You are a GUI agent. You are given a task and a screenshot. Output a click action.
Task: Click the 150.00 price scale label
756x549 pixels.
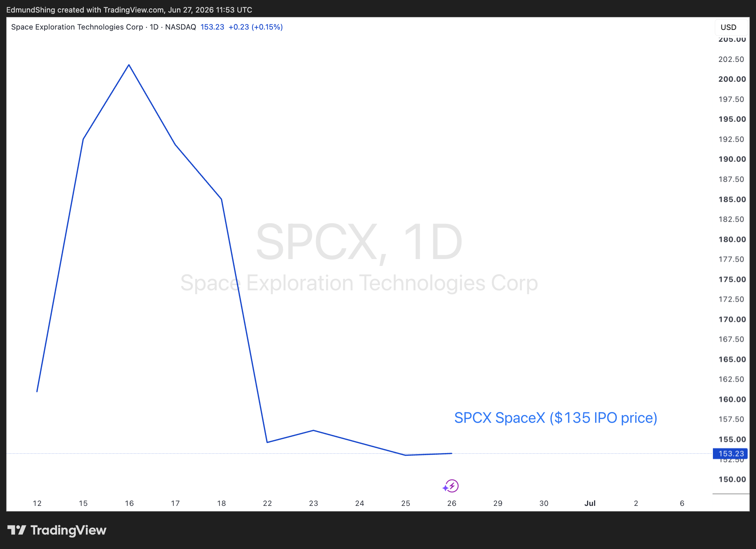pyautogui.click(x=732, y=479)
